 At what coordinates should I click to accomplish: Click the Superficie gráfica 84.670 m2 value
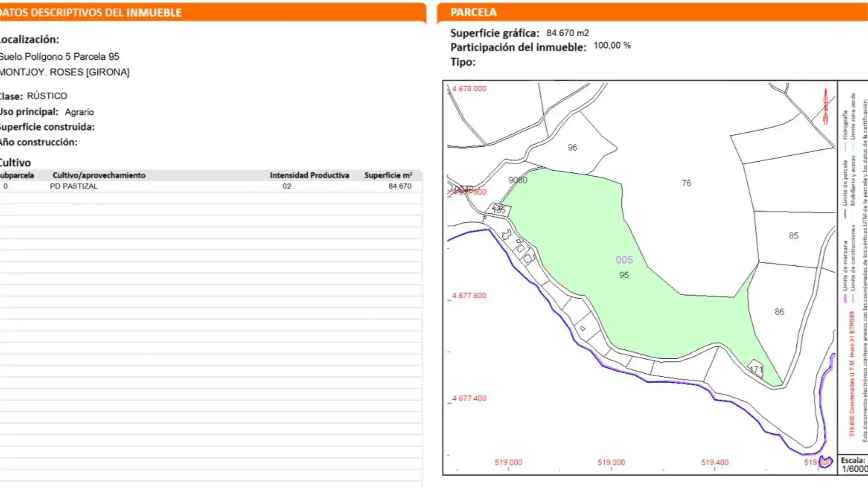567,33
